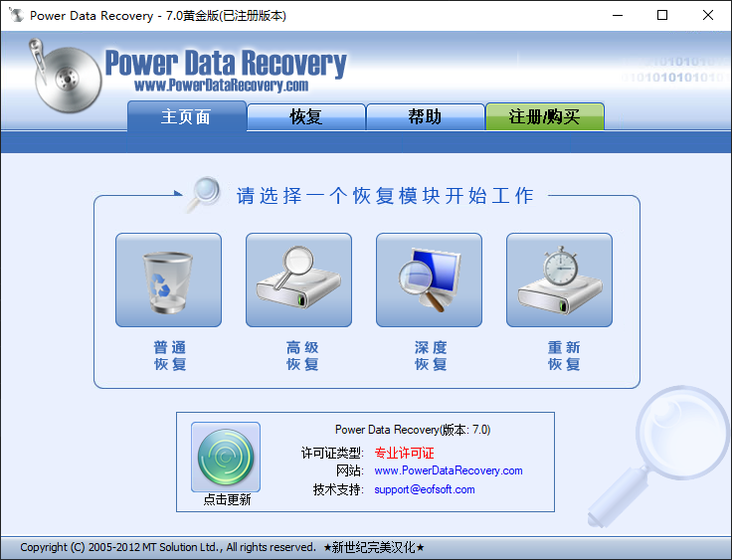Image resolution: width=732 pixels, height=560 pixels.
Task: Click the red 专业许可证 license text
Action: [x=404, y=453]
